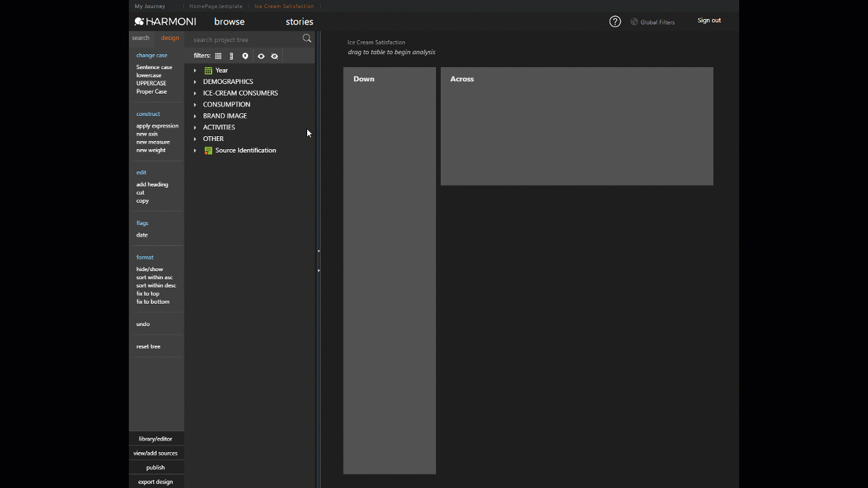Viewport: 868px width, 488px height.
Task: Switch to the My Journey tab
Action: 150,6
